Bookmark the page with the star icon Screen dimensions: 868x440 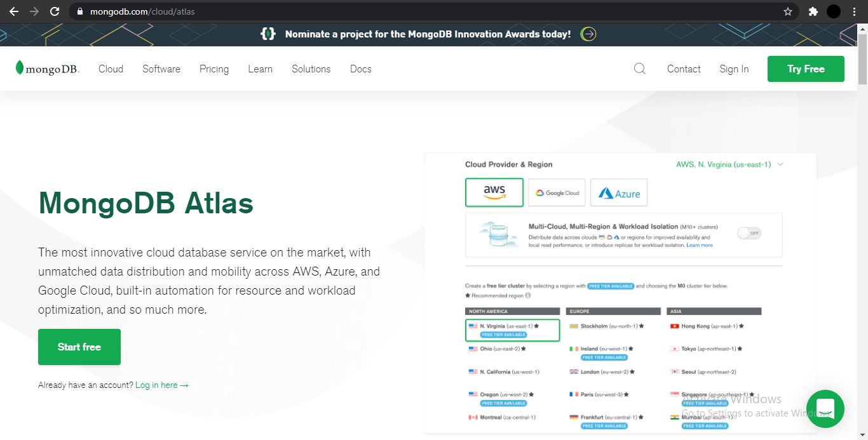pos(787,11)
